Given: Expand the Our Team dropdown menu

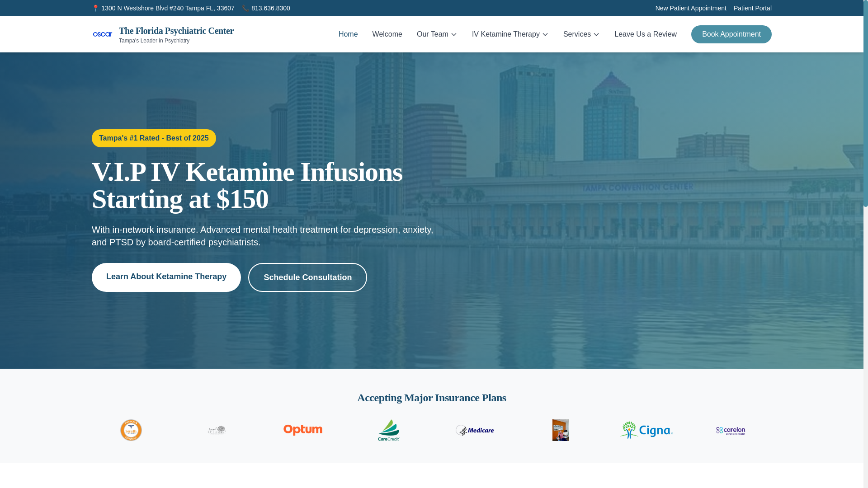Looking at the screenshot, I should [437, 34].
